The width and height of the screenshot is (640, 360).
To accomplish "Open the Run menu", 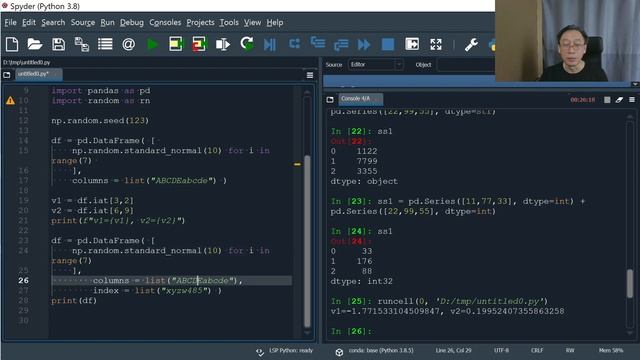I will (107, 22).
